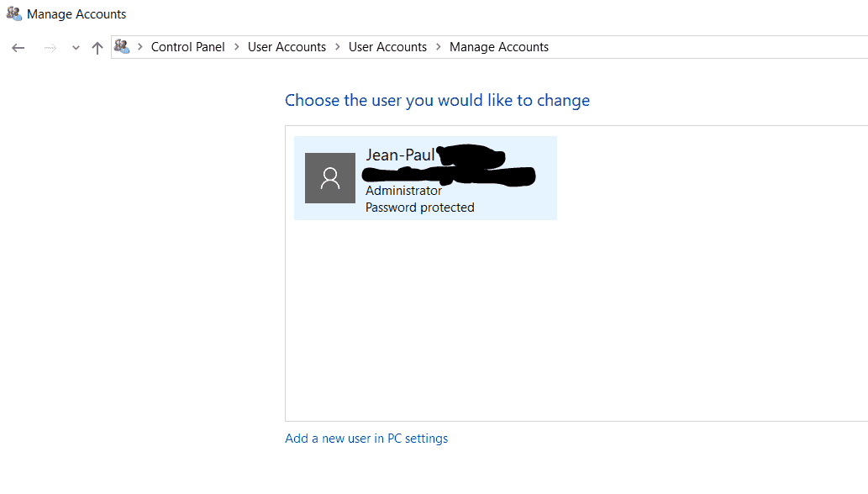Click the Up one level arrow

tap(97, 47)
